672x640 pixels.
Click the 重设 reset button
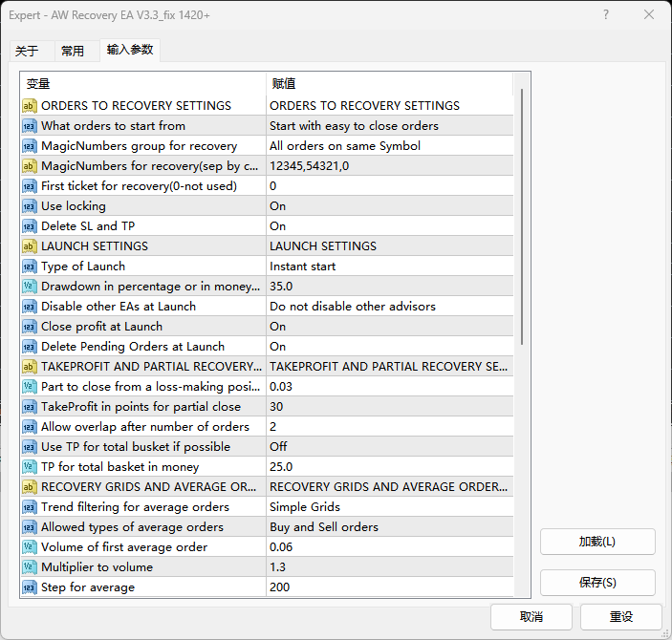(621, 617)
